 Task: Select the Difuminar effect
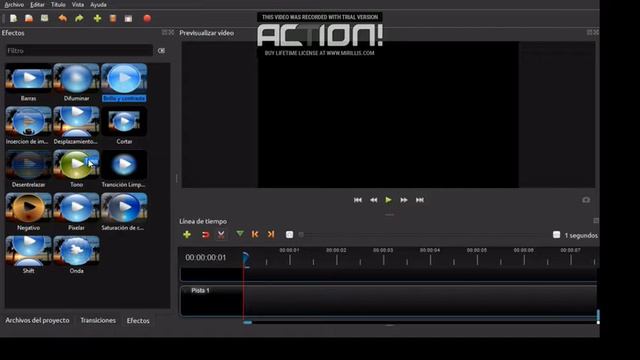(x=76, y=82)
